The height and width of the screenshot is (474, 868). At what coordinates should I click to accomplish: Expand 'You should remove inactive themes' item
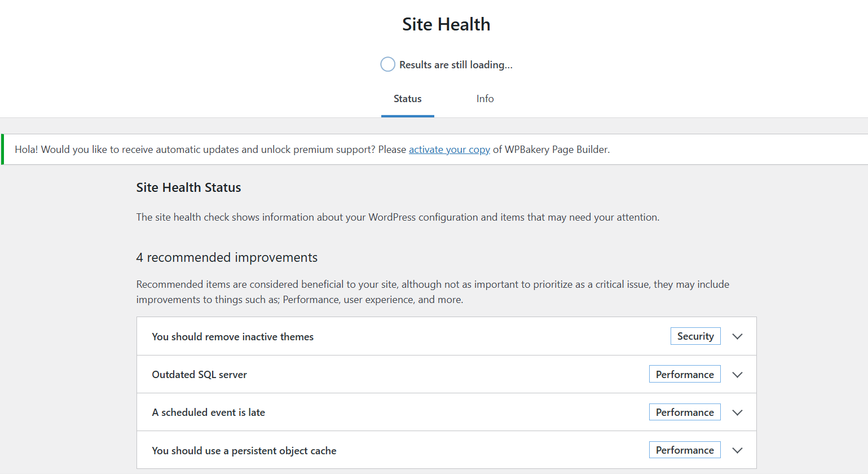click(232, 337)
